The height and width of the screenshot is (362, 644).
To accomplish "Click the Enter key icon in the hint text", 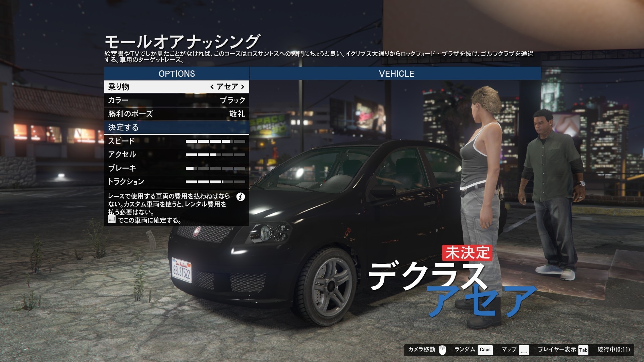I will (112, 220).
